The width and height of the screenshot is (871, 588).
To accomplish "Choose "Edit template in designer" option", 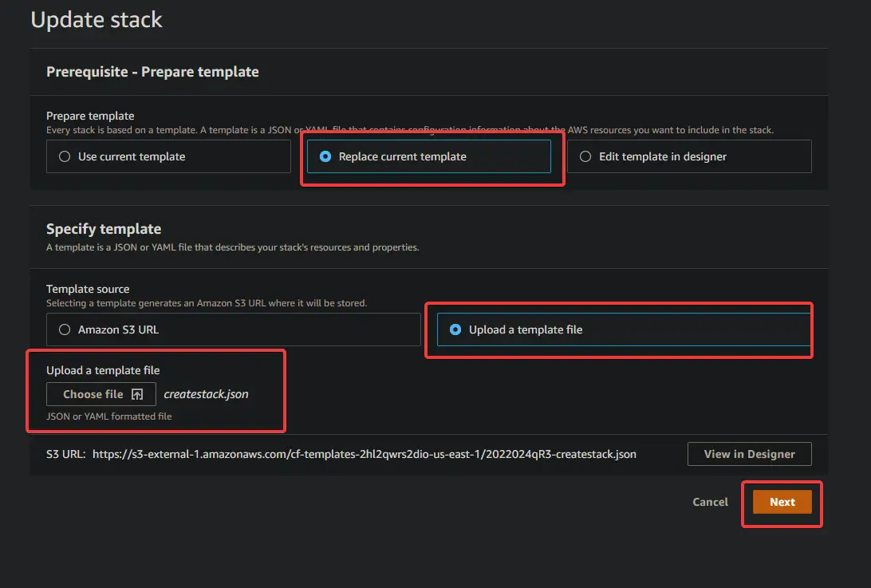I will [586, 156].
